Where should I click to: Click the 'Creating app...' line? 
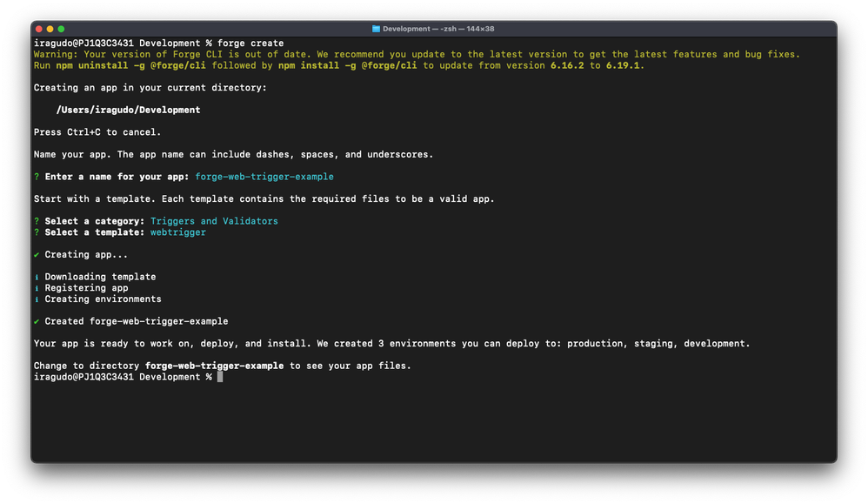pyautogui.click(x=86, y=254)
